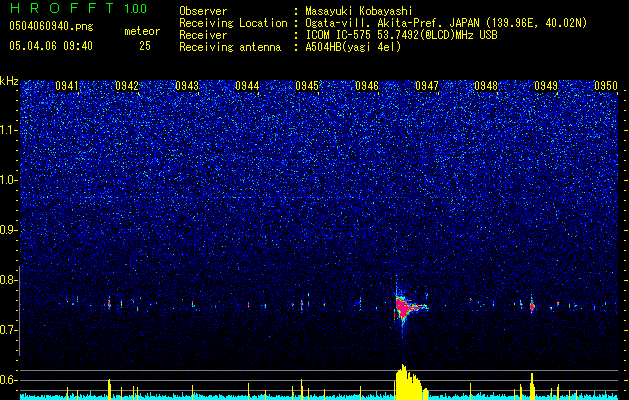This screenshot has width=629, height=400.
Task: Click the 0945 time marker
Action: click(x=307, y=86)
